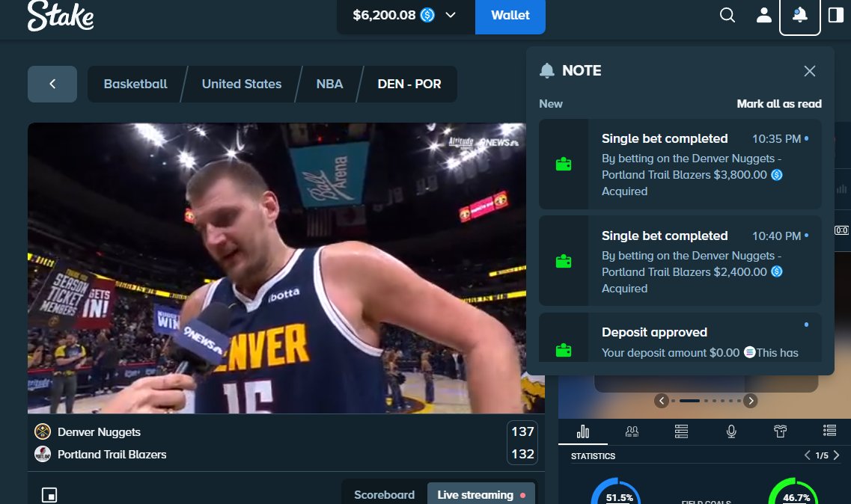Open the search icon in header
Screen dimensions: 851x504
click(x=728, y=15)
